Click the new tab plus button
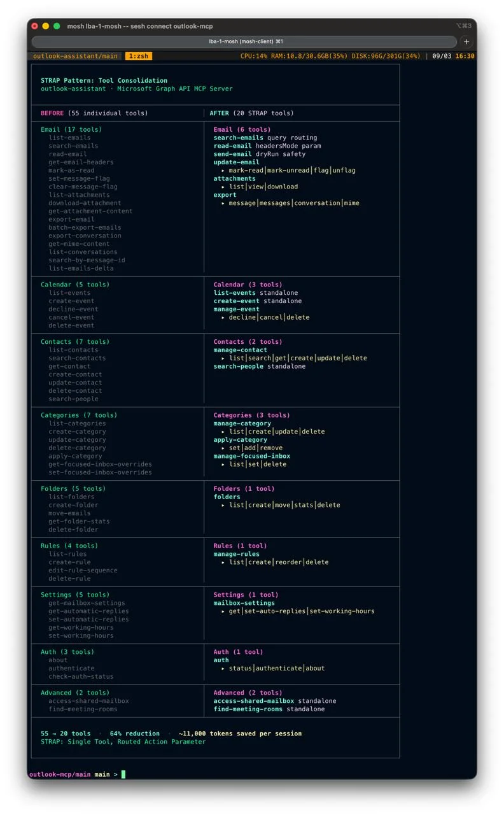504x815 pixels. [x=466, y=42]
